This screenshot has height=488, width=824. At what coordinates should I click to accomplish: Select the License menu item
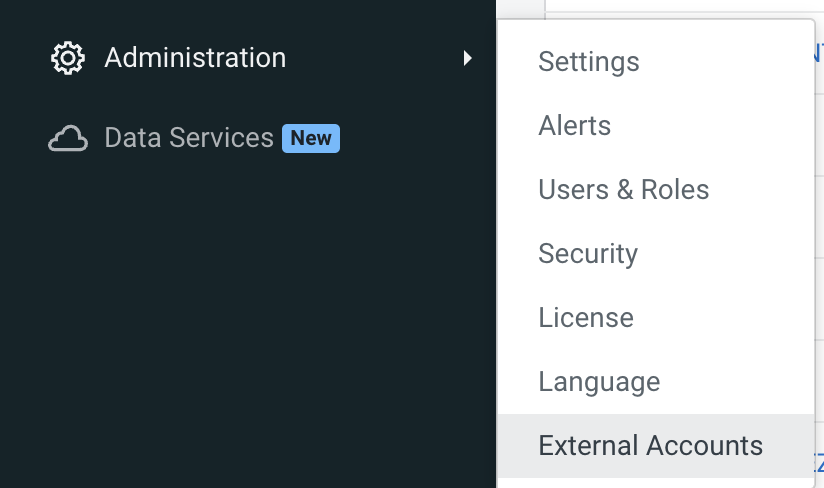pos(585,318)
